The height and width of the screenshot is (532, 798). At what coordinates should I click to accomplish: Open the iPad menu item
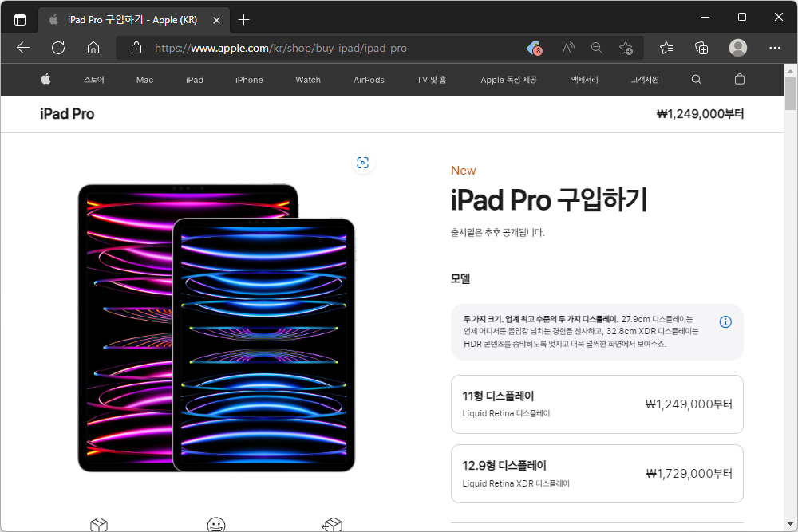[x=195, y=80]
